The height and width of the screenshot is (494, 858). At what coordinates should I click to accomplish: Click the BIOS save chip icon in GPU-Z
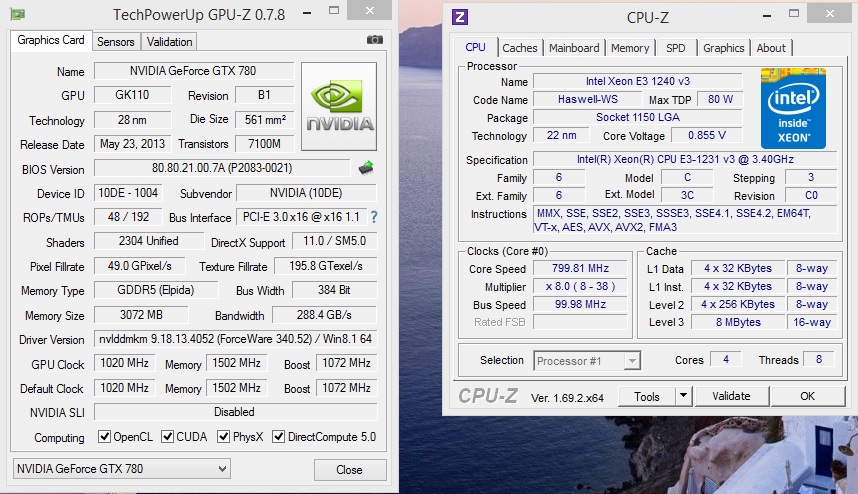click(366, 168)
